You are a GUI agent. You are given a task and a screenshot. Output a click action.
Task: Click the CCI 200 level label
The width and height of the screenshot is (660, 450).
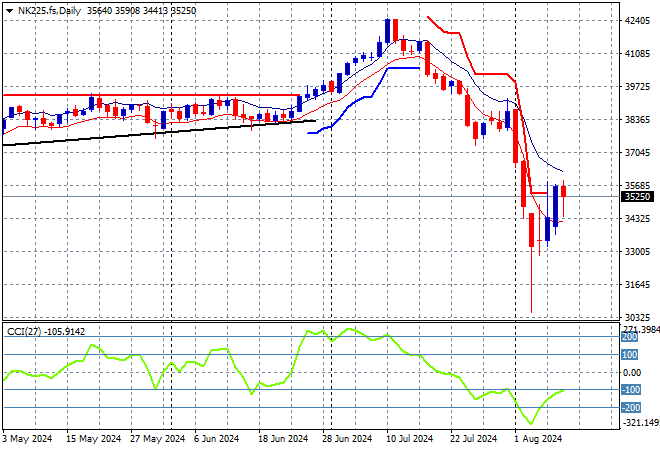click(x=631, y=336)
